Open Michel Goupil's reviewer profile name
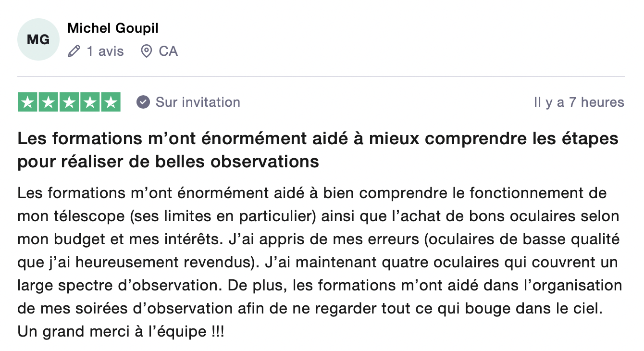The height and width of the screenshot is (351, 644). pyautogui.click(x=113, y=28)
